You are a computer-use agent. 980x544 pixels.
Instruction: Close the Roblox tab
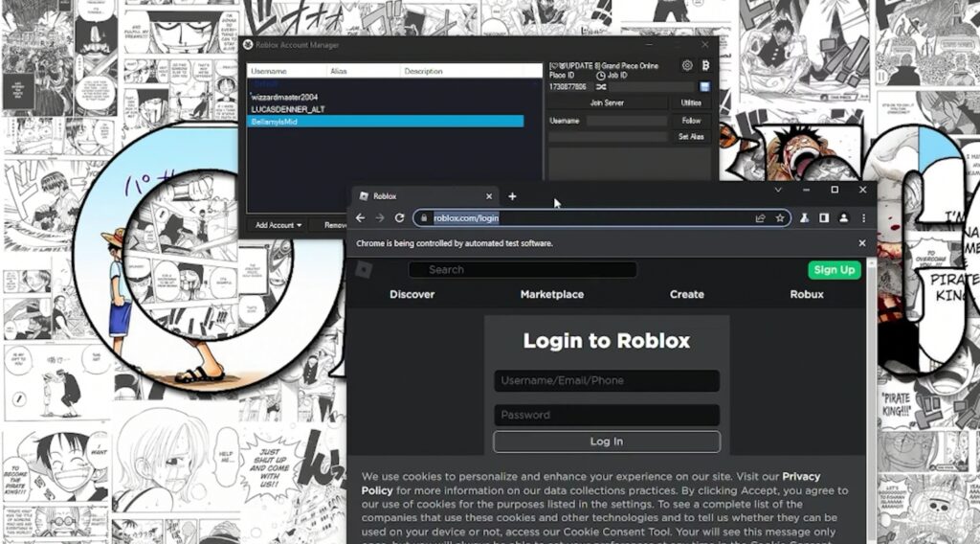click(x=489, y=196)
